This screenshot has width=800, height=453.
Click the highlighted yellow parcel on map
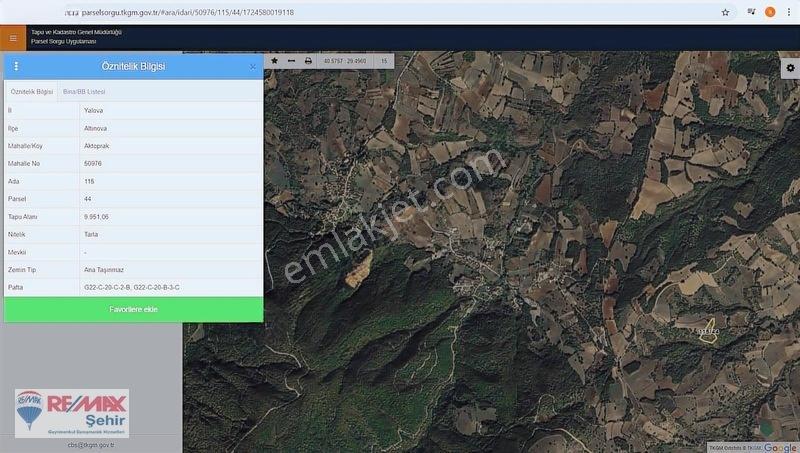coord(708,330)
